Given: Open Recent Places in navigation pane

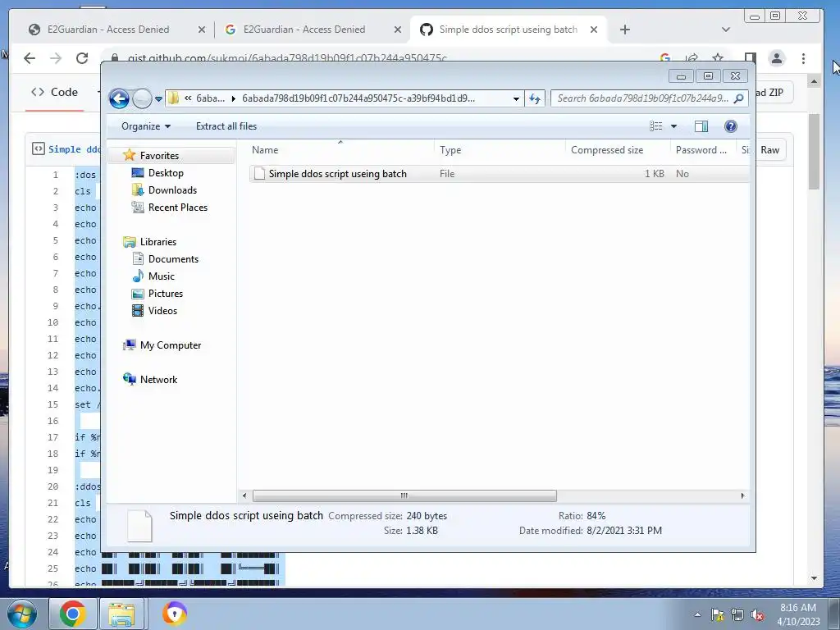Looking at the screenshot, I should tap(177, 208).
